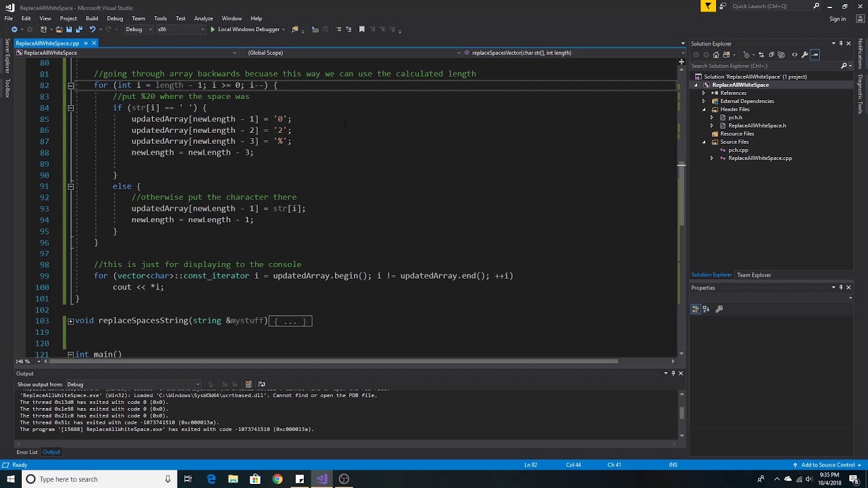Click Sync with Active Document icon
The height and width of the screenshot is (488, 868).
click(761, 55)
